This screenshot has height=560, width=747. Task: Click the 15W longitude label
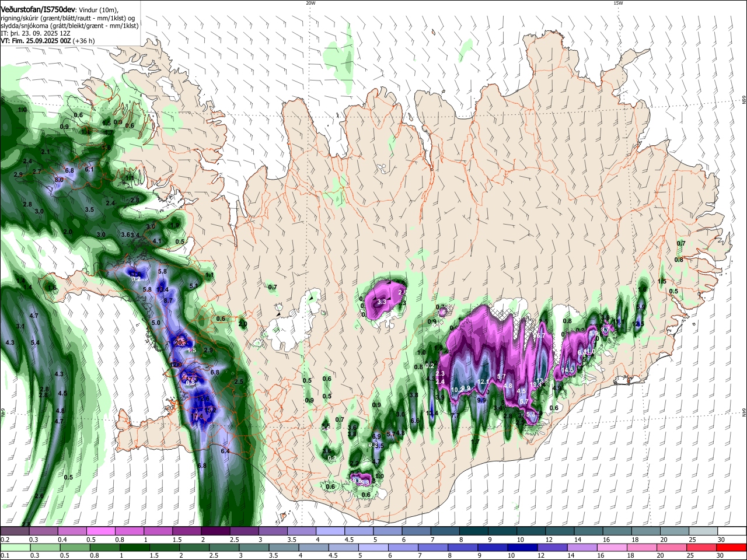(x=618, y=3)
